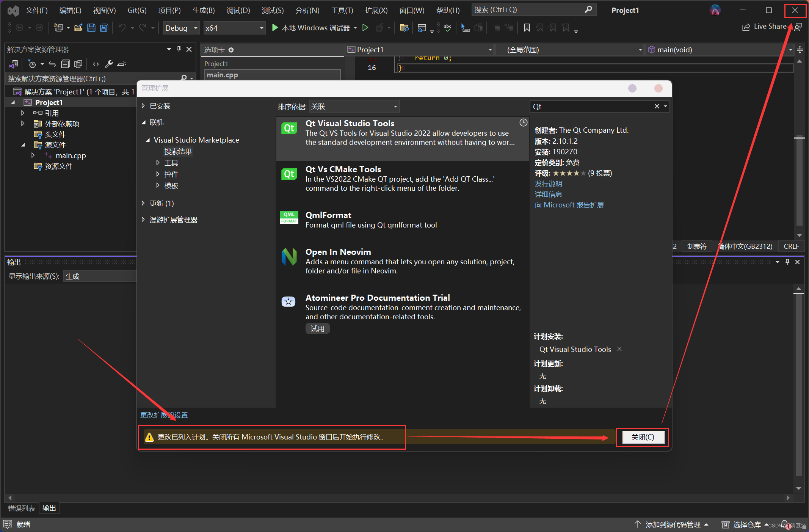Click 向 Microsoft 报告扩展 link
Viewport: 809px width, 532px height.
point(569,205)
